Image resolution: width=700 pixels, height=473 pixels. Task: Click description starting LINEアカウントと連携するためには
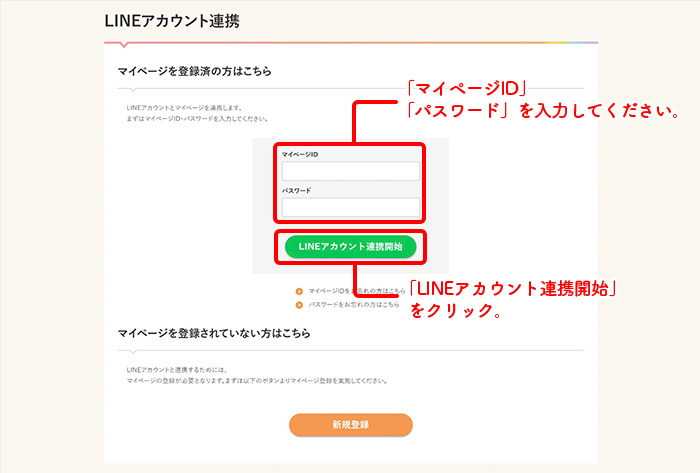point(177,370)
